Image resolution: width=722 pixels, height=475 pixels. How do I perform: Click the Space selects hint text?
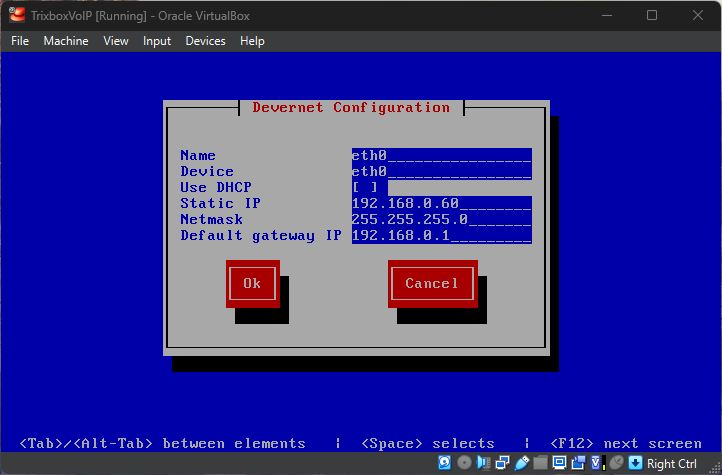click(428, 444)
